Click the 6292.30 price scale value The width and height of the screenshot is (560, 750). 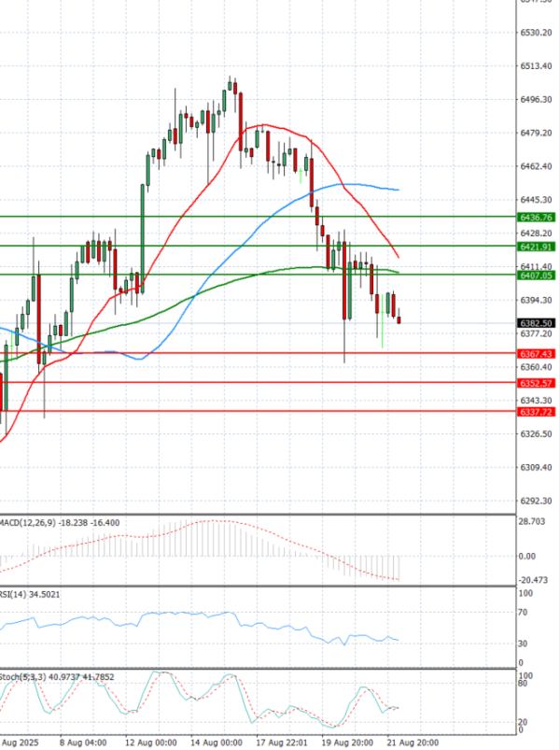(536, 501)
